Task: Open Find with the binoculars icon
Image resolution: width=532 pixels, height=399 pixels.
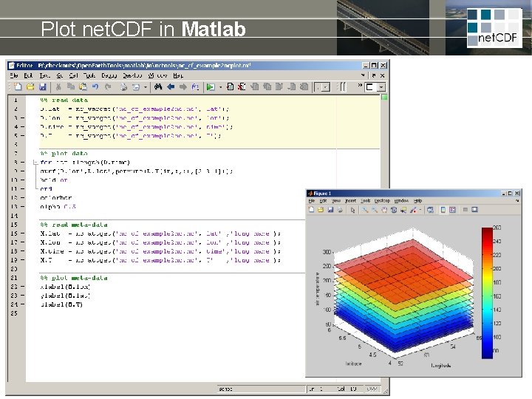Action: pyautogui.click(x=158, y=87)
